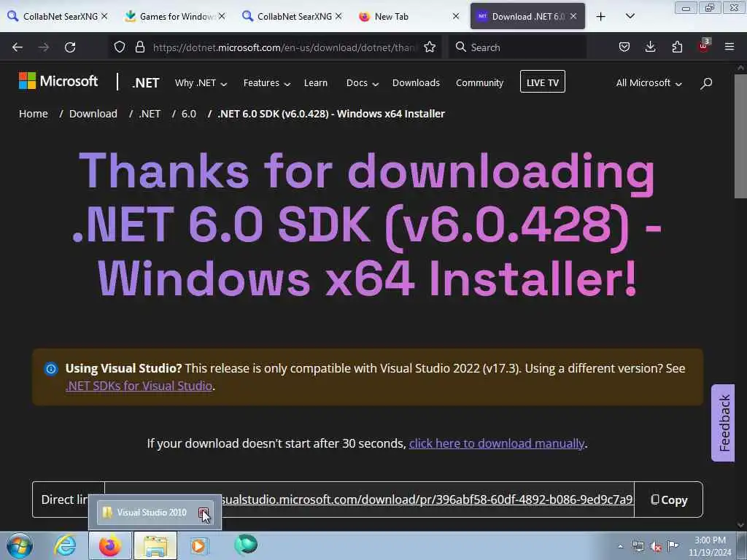Click the Microsoft logo
This screenshot has width=747, height=560.
coord(58,81)
